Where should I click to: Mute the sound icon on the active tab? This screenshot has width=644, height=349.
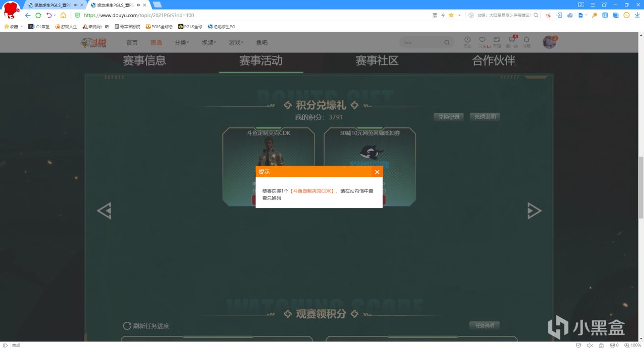pos(138,5)
